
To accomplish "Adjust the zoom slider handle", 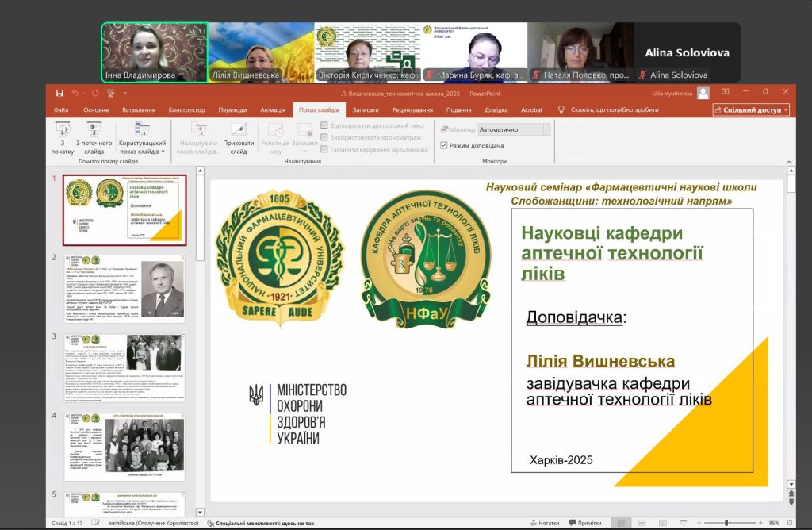I will point(727,524).
